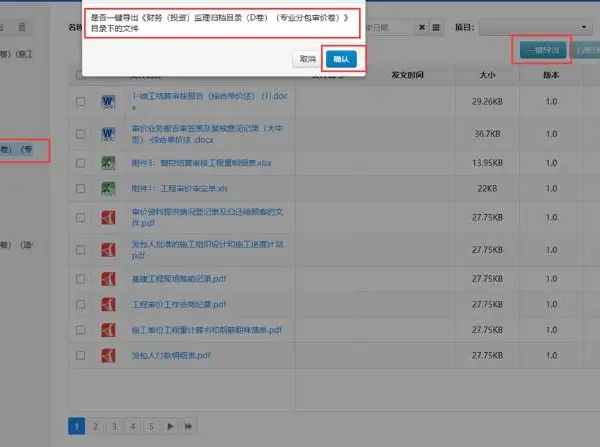Open 基建工程现场踏勘记录.pdf link
Screen dimensions: 600x447
[x=179, y=279]
